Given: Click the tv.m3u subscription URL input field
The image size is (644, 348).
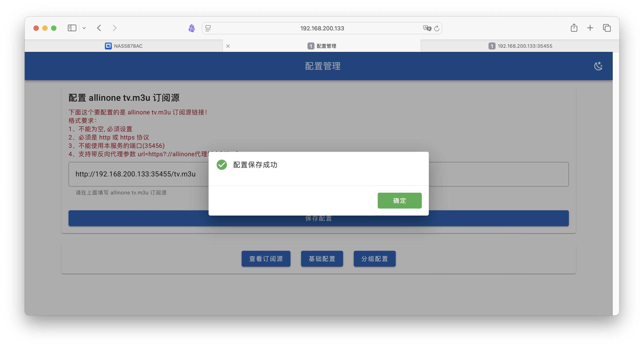Looking at the screenshot, I should 135,174.
